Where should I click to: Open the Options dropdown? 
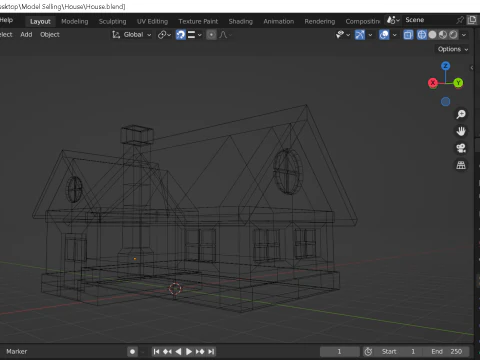453,49
